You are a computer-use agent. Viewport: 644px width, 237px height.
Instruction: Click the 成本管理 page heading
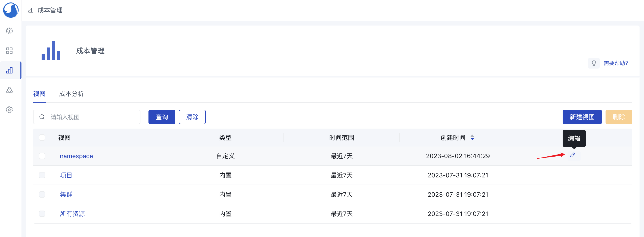[90, 51]
